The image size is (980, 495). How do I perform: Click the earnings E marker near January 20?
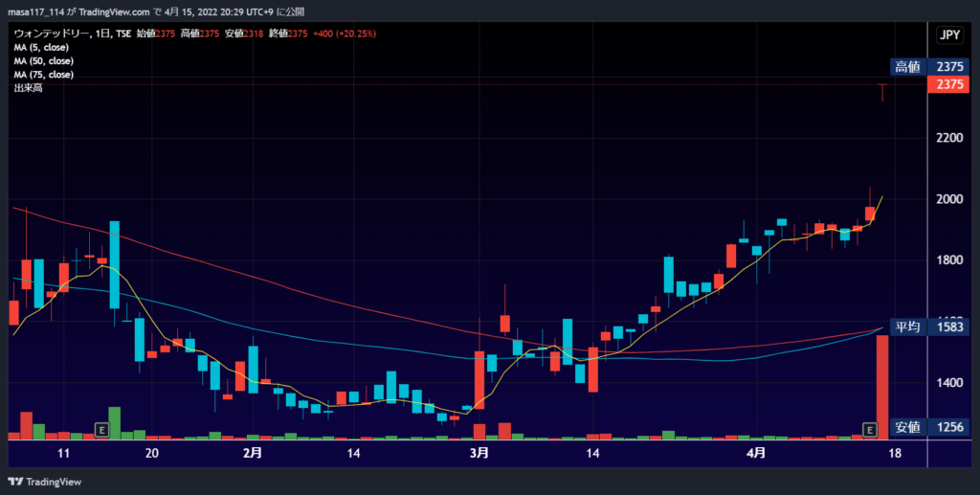(101, 429)
